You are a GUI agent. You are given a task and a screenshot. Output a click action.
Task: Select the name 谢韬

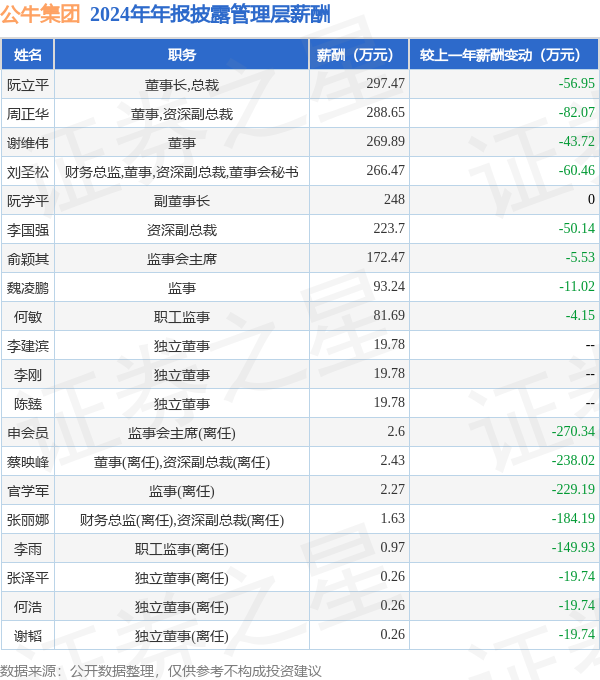pos(28,636)
